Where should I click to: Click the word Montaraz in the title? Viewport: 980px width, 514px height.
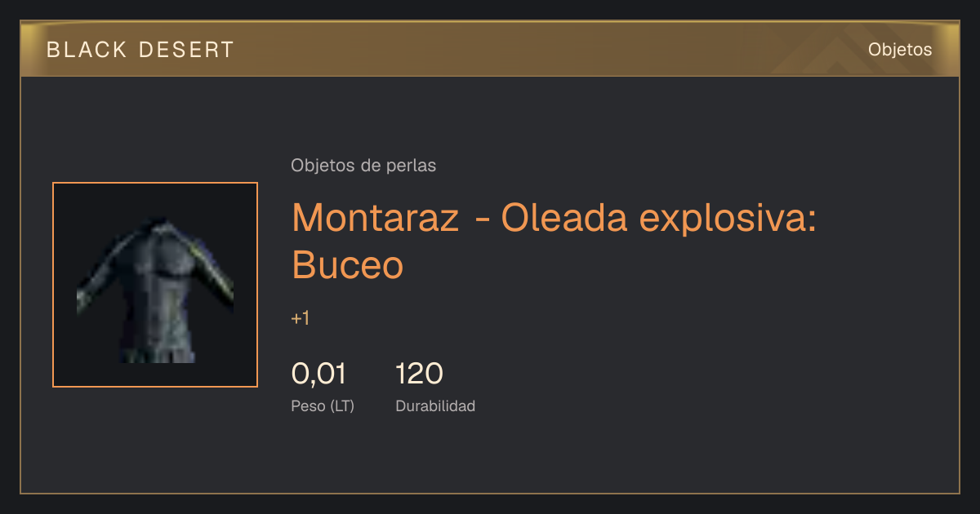coord(375,217)
